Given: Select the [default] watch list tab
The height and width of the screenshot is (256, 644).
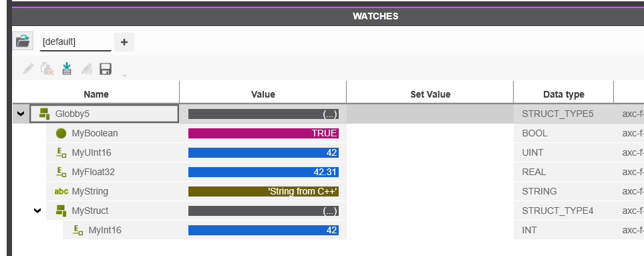Looking at the screenshot, I should coord(75,41).
